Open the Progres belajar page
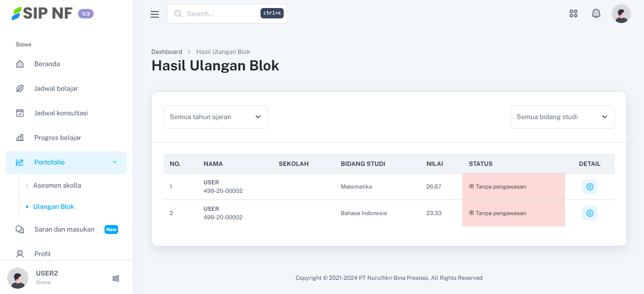This screenshot has height=294, width=644. (58, 138)
